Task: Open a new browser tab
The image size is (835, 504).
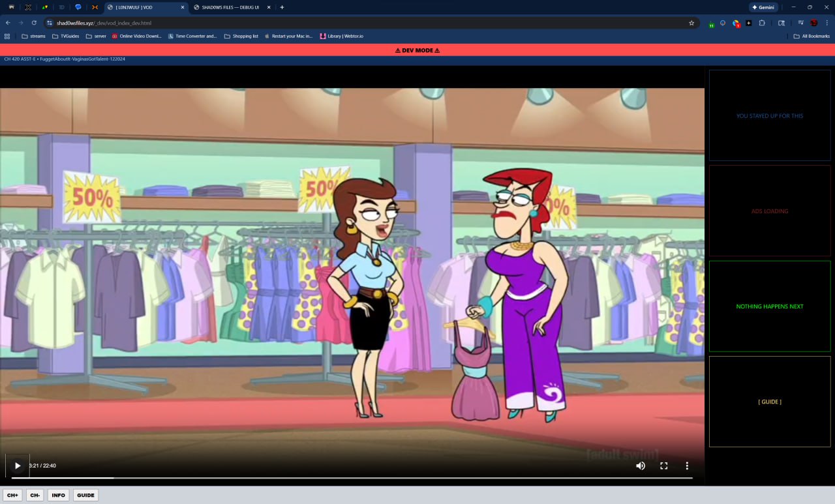Action: pyautogui.click(x=282, y=7)
